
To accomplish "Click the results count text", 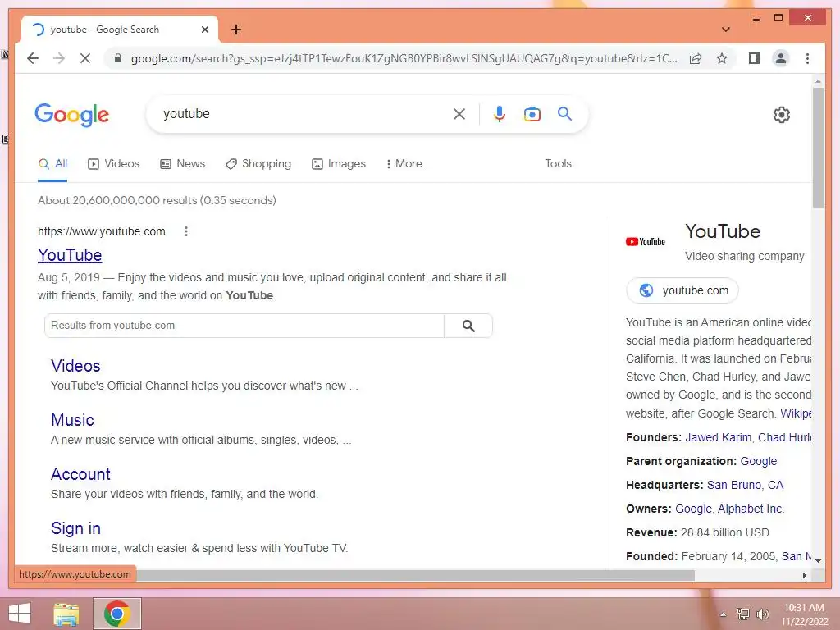I will pos(157,200).
